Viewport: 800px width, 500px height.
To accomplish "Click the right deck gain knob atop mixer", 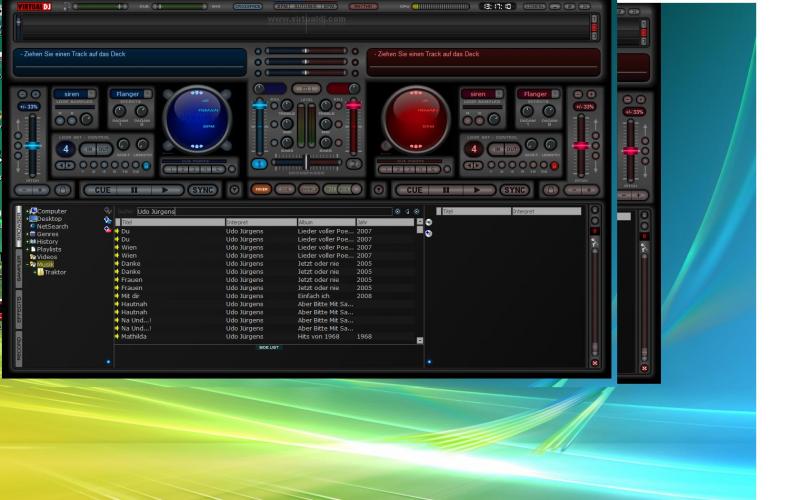I will click(x=354, y=89).
